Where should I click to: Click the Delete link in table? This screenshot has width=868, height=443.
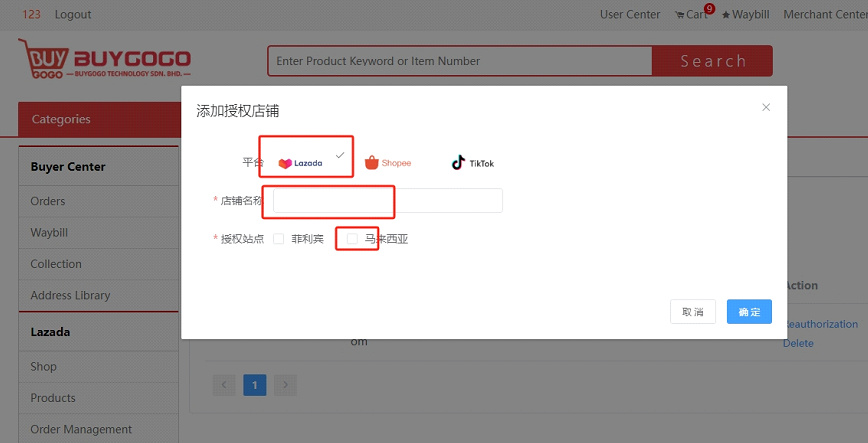(798, 343)
